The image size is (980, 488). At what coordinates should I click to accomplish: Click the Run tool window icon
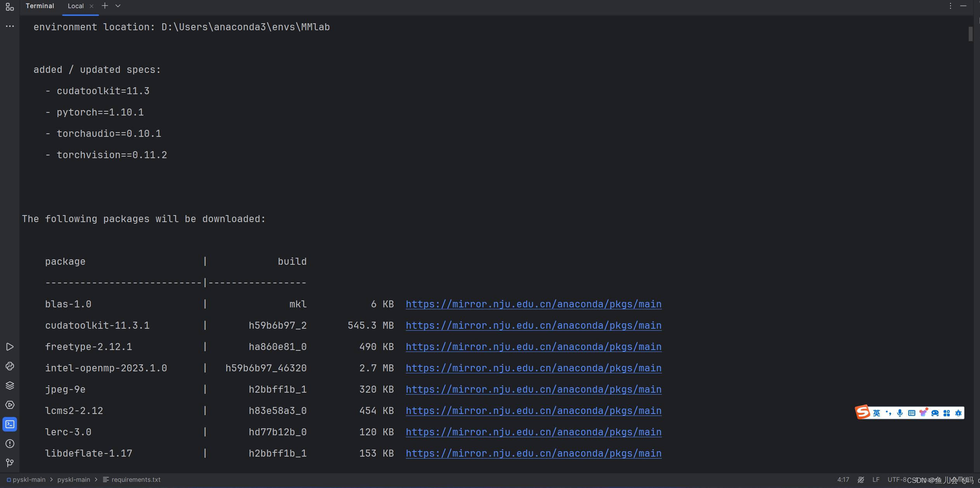(x=10, y=347)
